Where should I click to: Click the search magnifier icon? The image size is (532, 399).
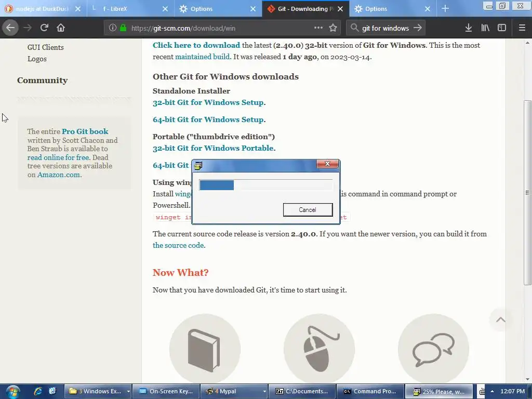(x=354, y=28)
